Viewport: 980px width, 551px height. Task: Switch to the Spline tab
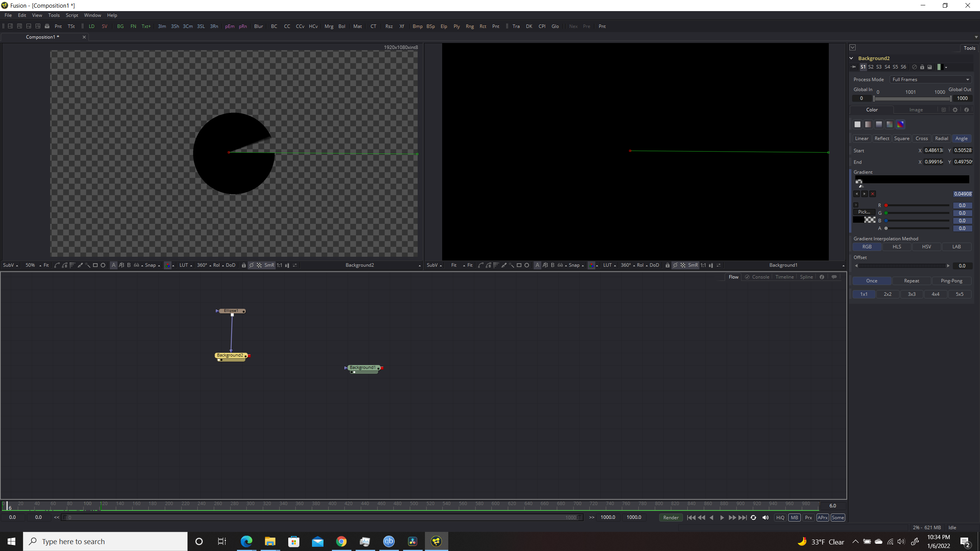(x=806, y=277)
